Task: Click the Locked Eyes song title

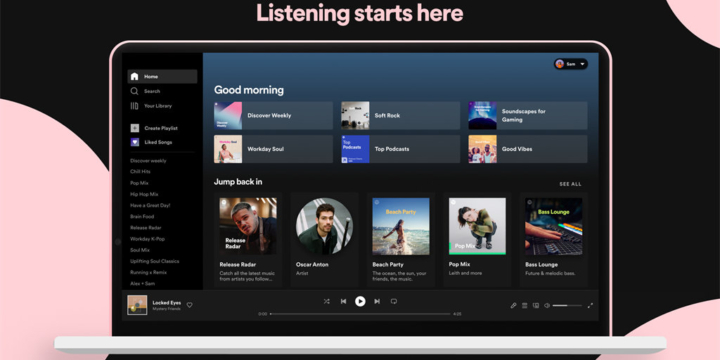Action: coord(167,303)
